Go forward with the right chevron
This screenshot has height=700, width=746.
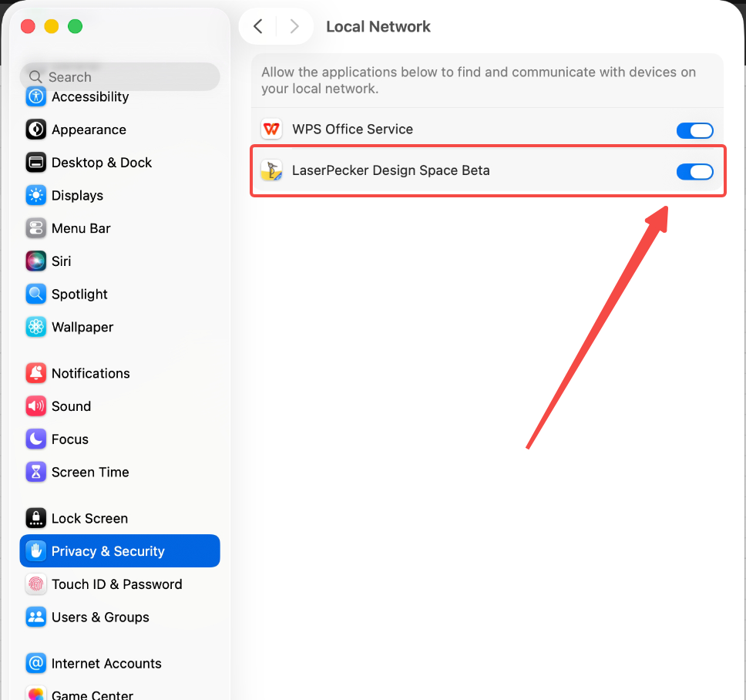(x=294, y=26)
